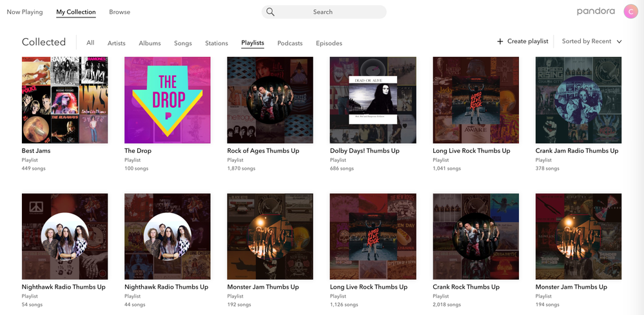Filter the collection by Artists
The image size is (644, 315).
tap(117, 43)
